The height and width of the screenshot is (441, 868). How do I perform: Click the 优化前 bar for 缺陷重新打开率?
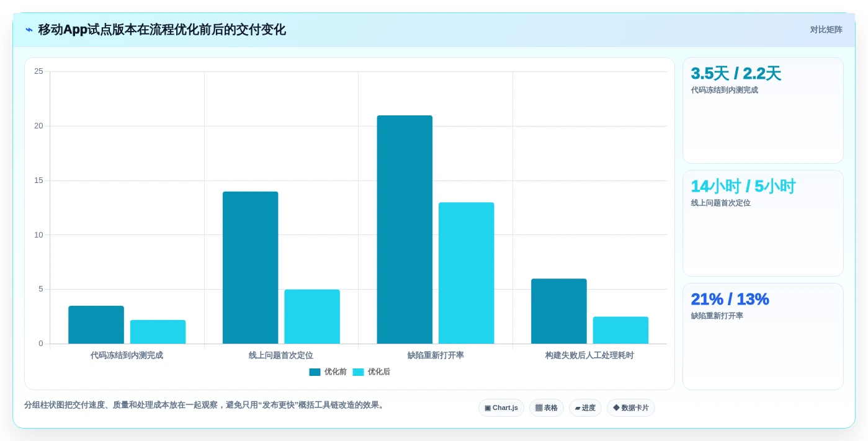click(x=405, y=229)
